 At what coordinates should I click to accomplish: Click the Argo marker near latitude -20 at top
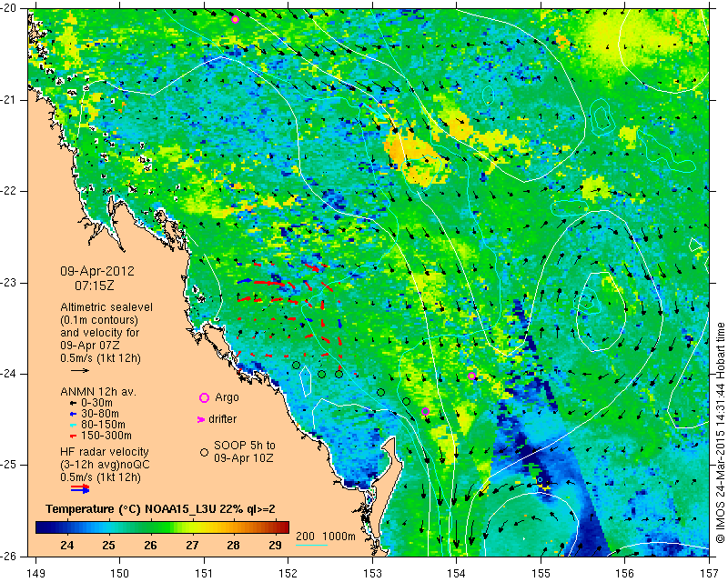[236, 19]
